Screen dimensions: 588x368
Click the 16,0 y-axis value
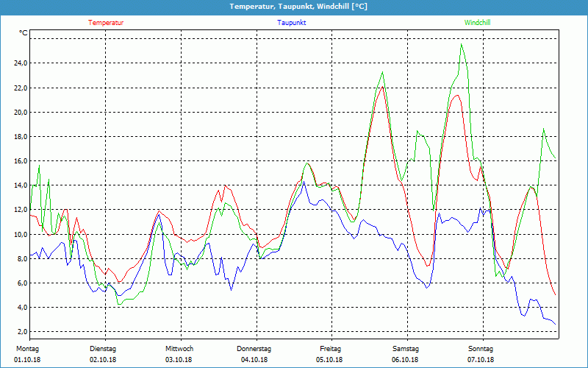[x=21, y=161]
